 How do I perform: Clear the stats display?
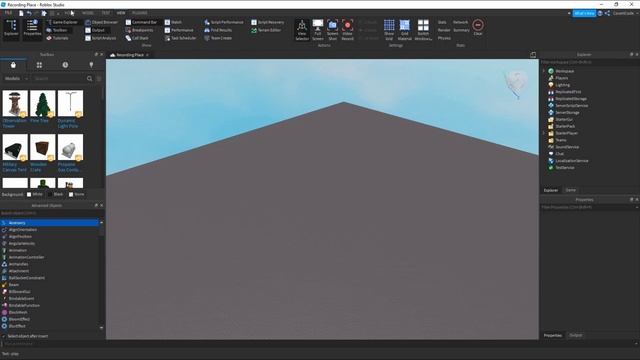[x=478, y=28]
